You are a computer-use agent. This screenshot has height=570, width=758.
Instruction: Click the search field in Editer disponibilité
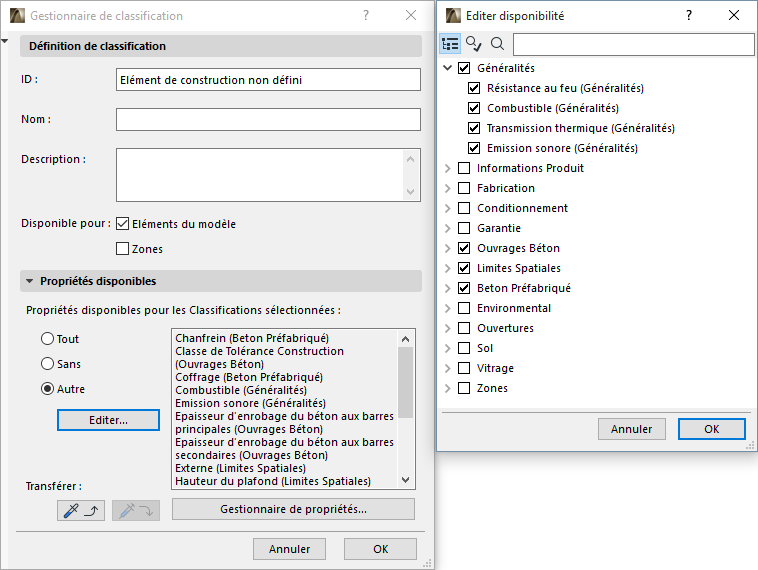633,44
